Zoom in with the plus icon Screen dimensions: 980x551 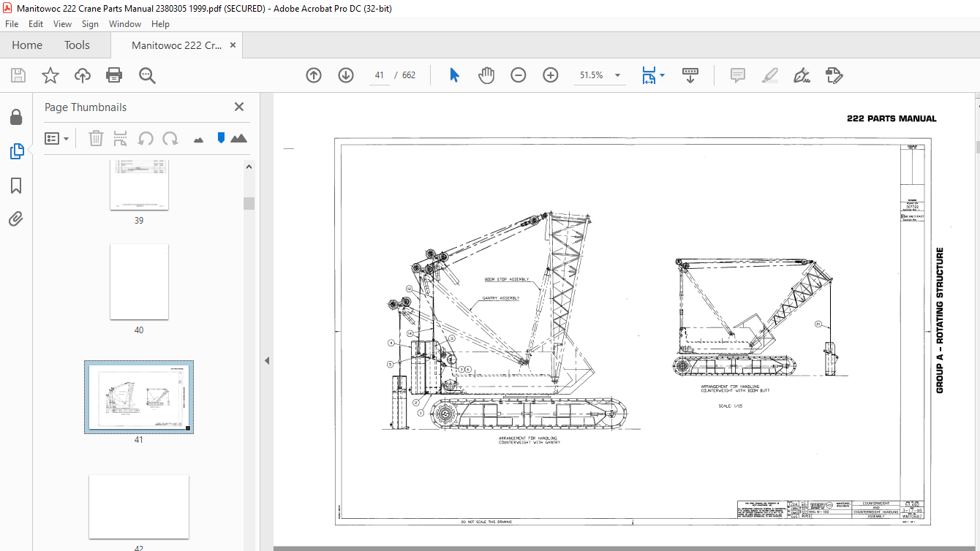[x=551, y=75]
